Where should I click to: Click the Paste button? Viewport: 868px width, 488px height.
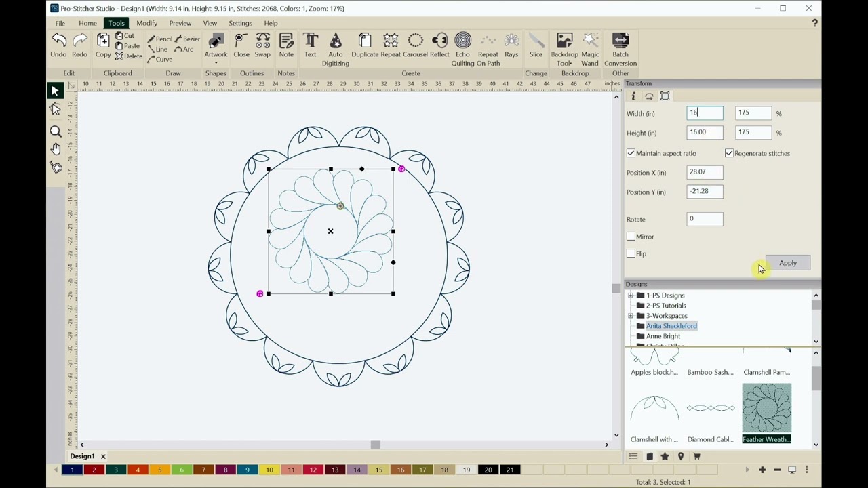coord(127,46)
